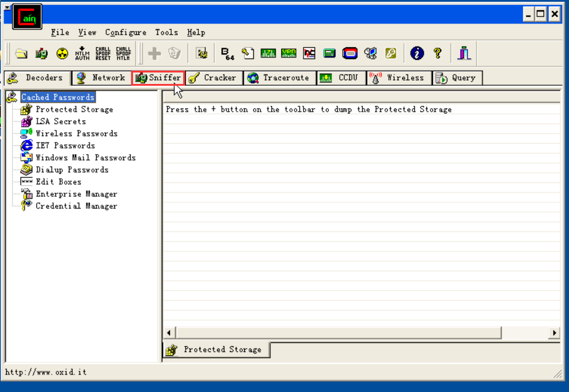Select Windows Mail Passwords in the tree

(86, 158)
